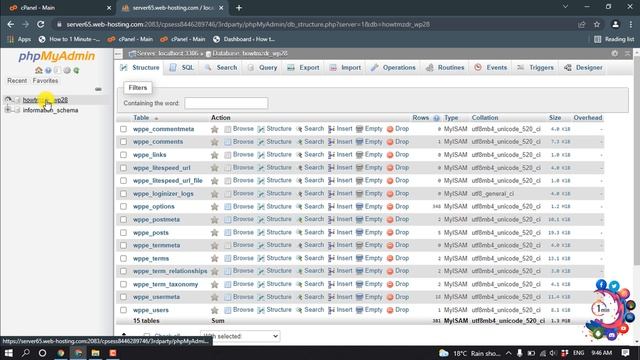Bookmark this page with star icon

click(597, 24)
